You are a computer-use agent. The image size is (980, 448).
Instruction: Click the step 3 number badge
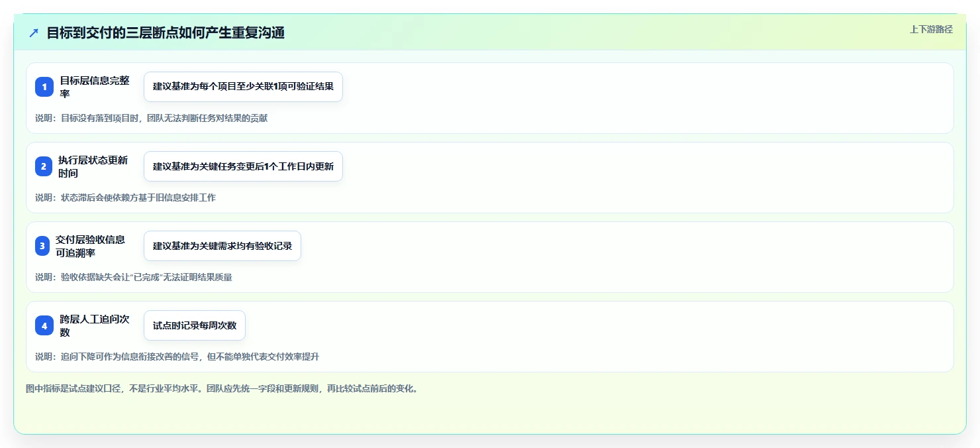coord(42,246)
